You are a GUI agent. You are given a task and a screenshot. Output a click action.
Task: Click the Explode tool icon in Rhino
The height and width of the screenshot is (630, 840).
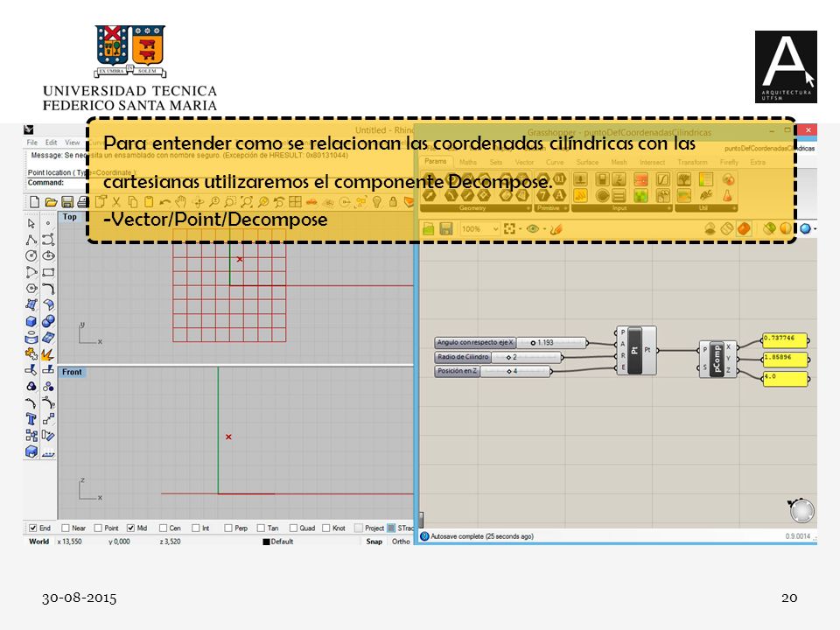click(47, 354)
